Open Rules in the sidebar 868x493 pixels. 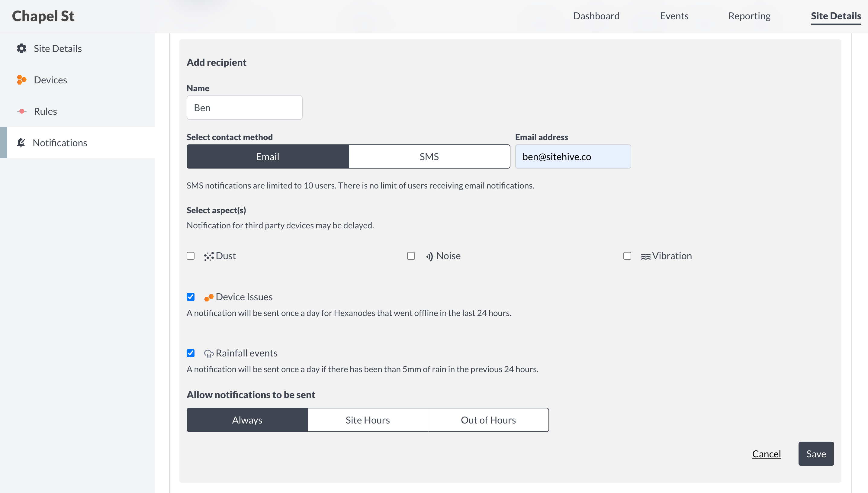[77, 111]
